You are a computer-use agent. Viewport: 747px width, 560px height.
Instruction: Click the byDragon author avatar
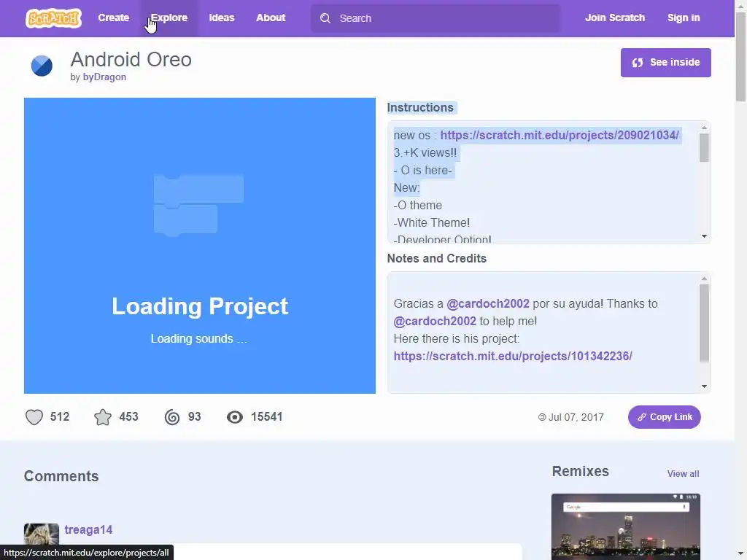pyautogui.click(x=42, y=66)
